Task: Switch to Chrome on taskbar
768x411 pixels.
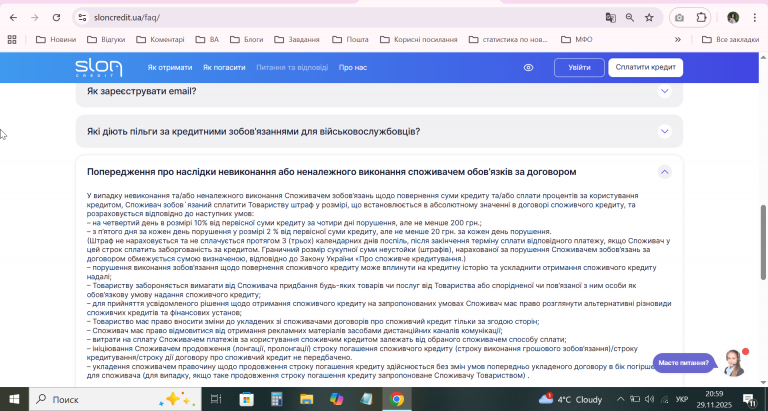Action: click(x=397, y=399)
